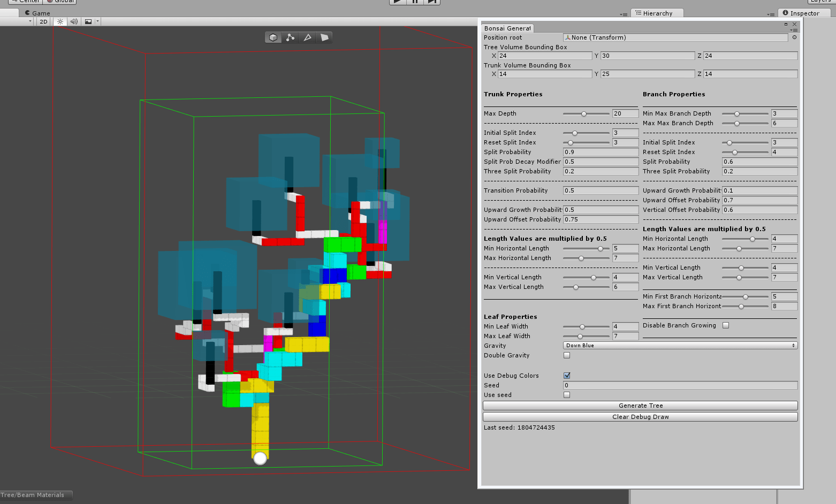836x504 pixels.
Task: Open the shading mode dropdown arrow
Action: (x=30, y=21)
